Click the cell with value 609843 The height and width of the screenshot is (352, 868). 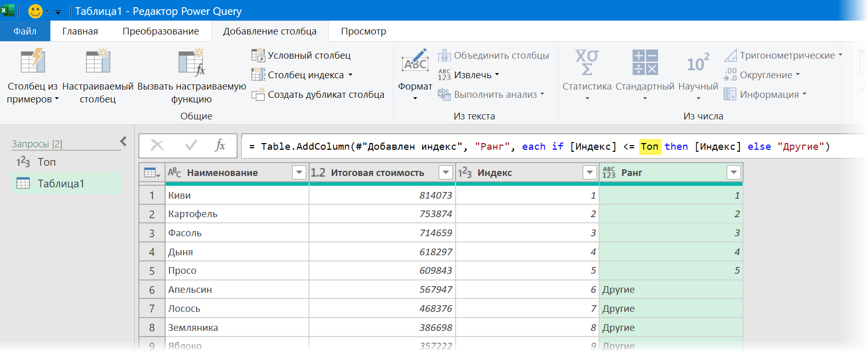[383, 271]
